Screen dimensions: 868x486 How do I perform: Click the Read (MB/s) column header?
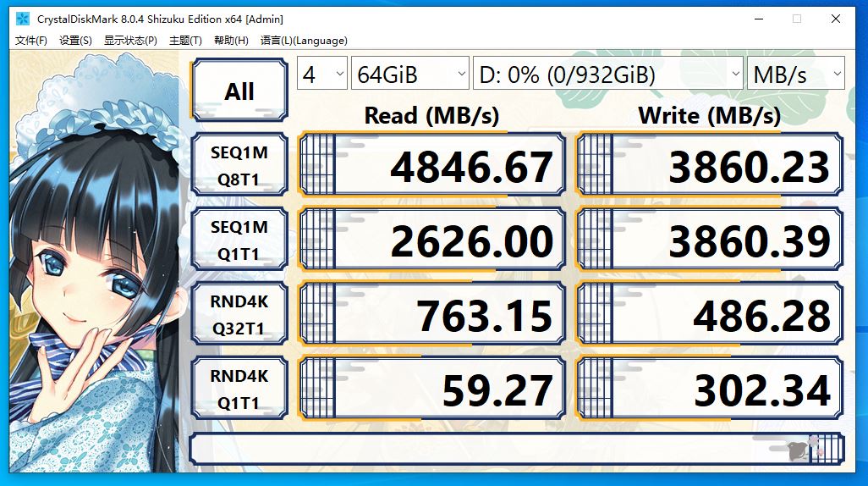431,115
